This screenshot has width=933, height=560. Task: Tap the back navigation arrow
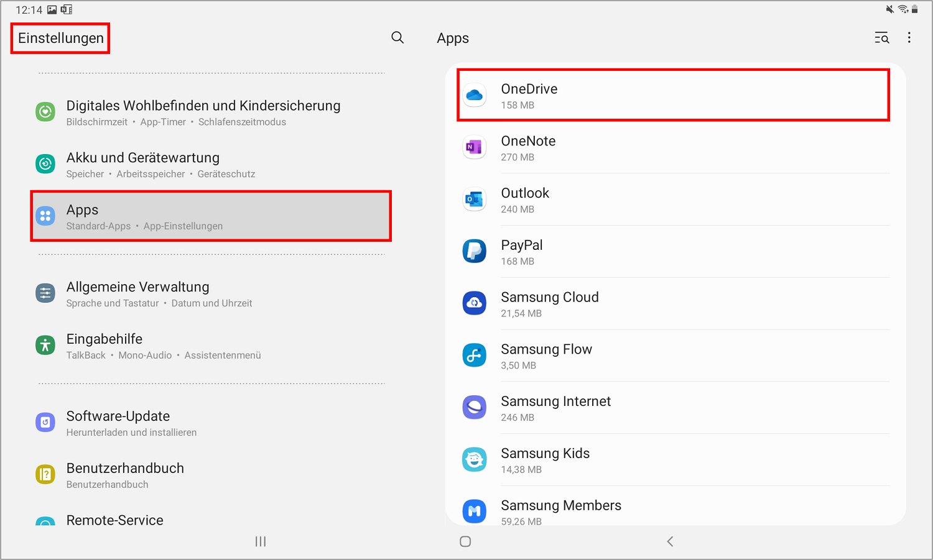[x=670, y=541]
